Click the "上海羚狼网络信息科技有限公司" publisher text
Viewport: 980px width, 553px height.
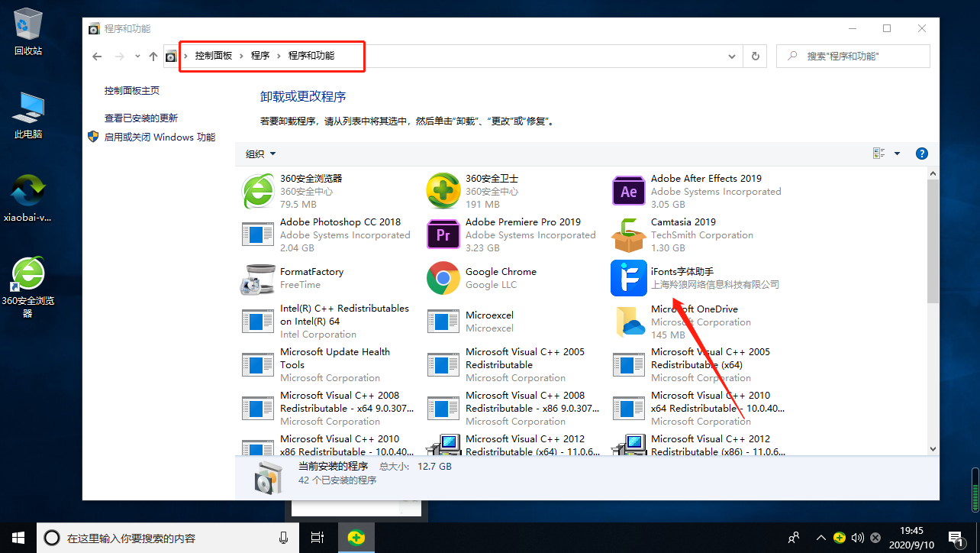point(715,285)
